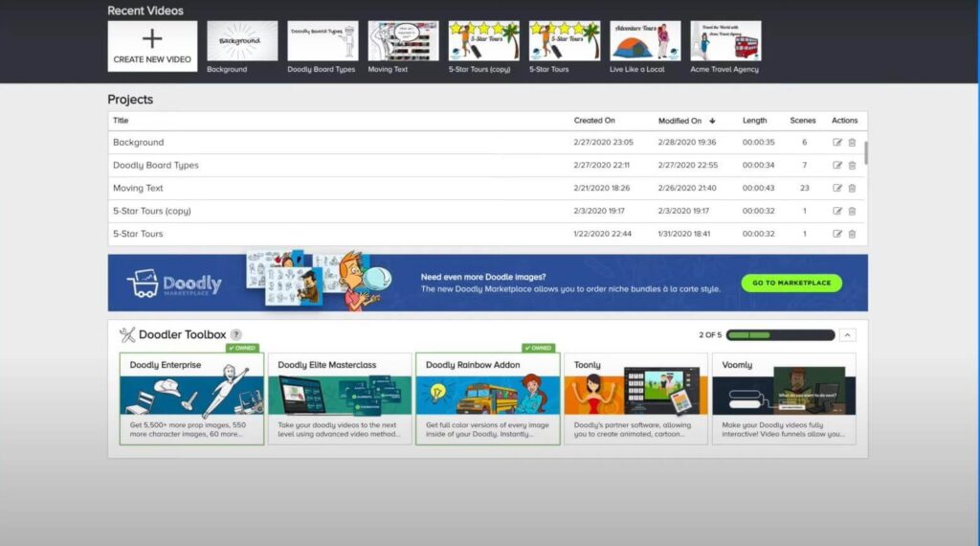Click the Doodly Marketplace cart logo
Viewport: 980px width, 546px height.
pyautogui.click(x=174, y=284)
